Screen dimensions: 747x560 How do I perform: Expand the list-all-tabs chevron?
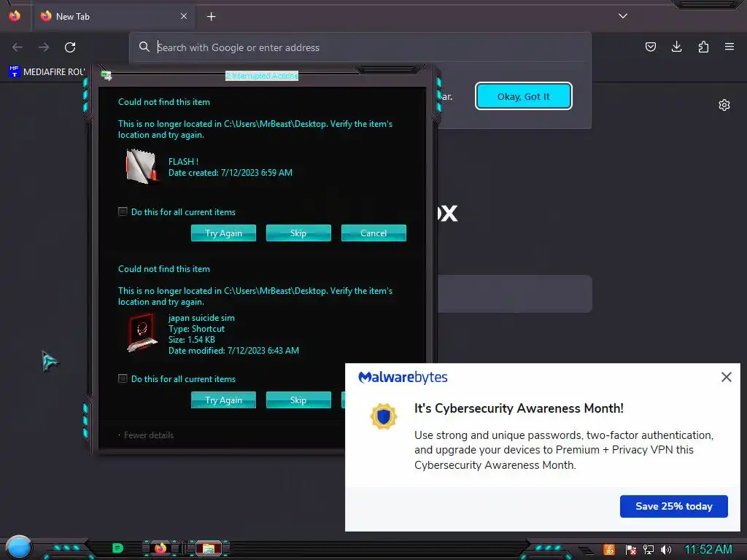point(623,16)
